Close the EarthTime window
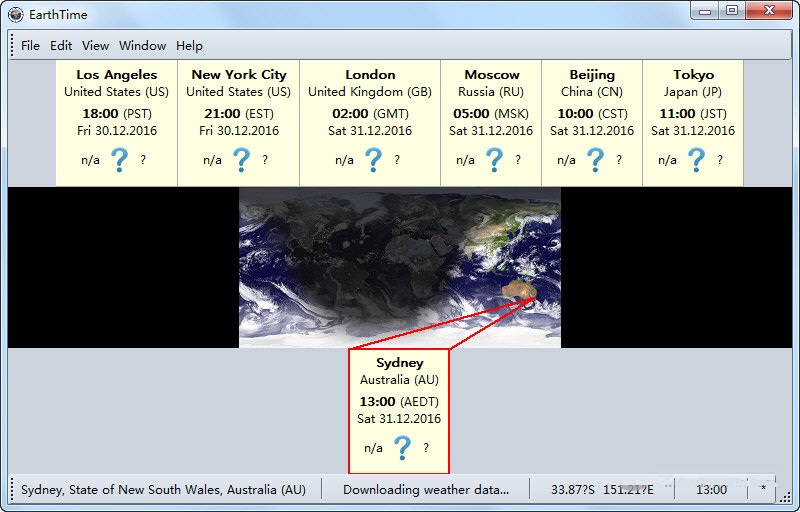This screenshot has height=512, width=800. pos(769,10)
